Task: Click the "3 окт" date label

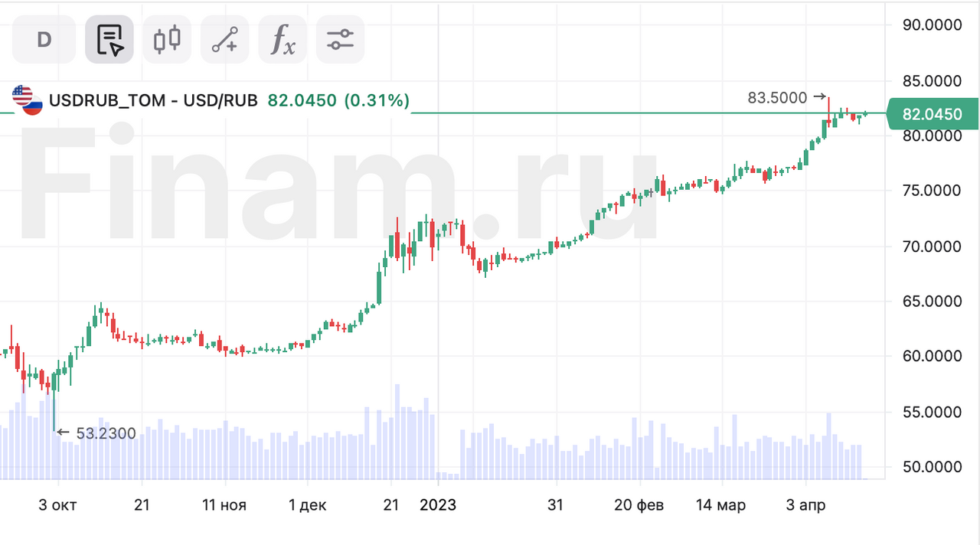Action: click(x=57, y=505)
